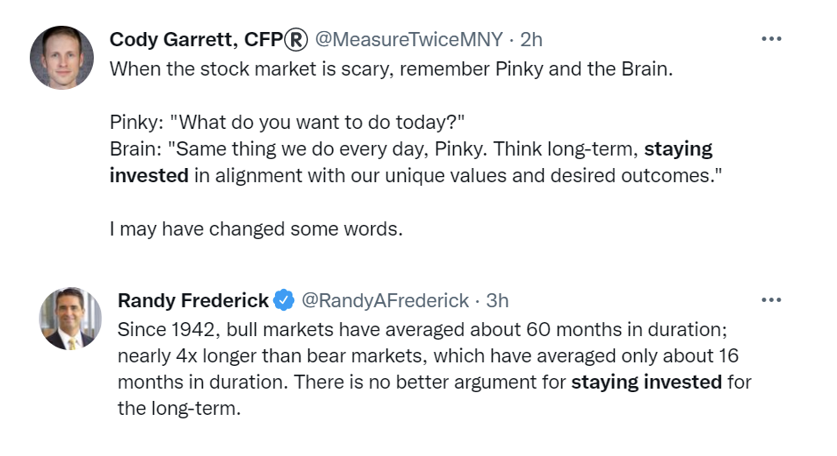The image size is (837, 456).
Task: Click 'the long-term.' ending of Randy's tweet
Action: (x=179, y=409)
